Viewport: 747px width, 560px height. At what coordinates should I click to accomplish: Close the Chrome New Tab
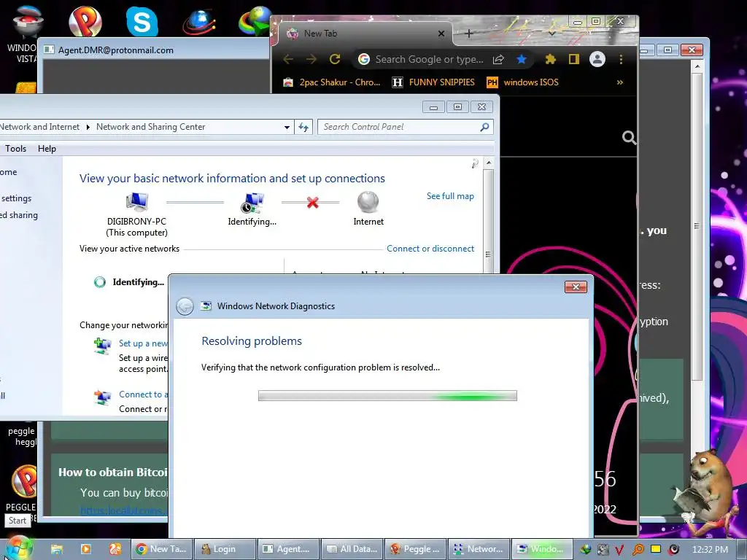click(441, 34)
